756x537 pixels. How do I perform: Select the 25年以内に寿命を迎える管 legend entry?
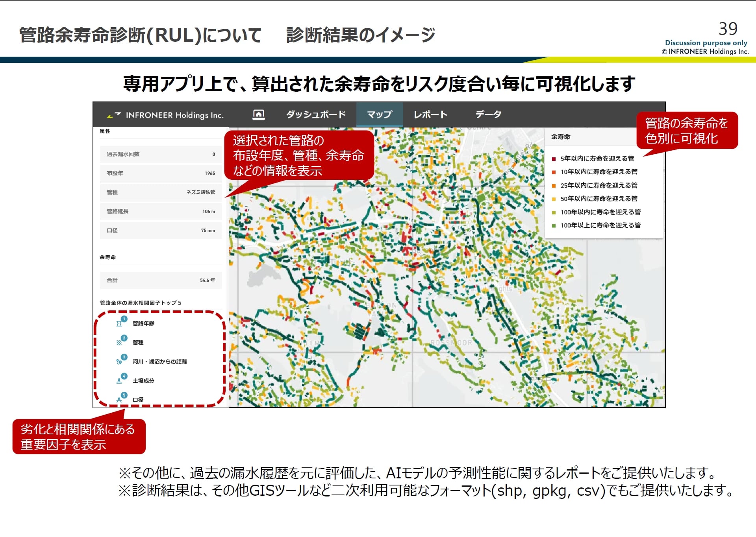[x=598, y=185]
